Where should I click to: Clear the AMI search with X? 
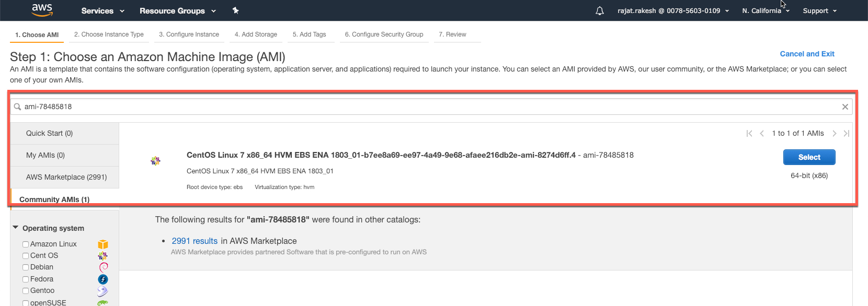845,107
